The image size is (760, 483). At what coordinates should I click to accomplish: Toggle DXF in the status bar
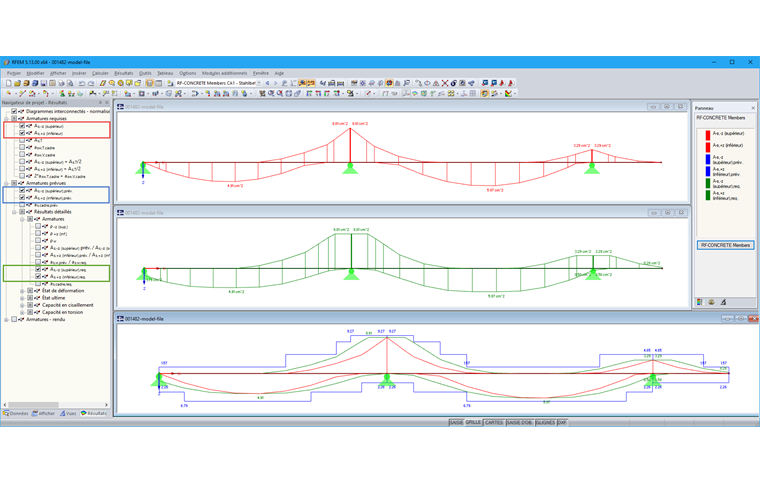pos(562,422)
